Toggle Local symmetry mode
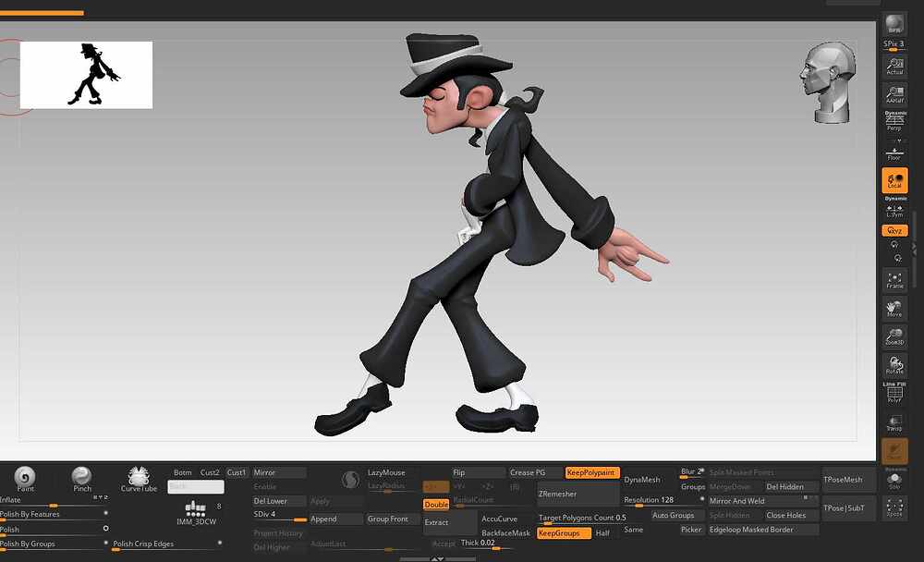This screenshot has width=924, height=562. pos(894,180)
